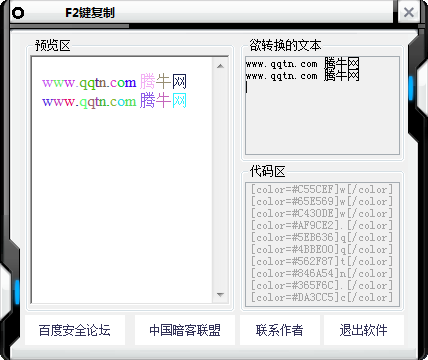Click the circular ring icon in title bar

[x=18, y=13]
